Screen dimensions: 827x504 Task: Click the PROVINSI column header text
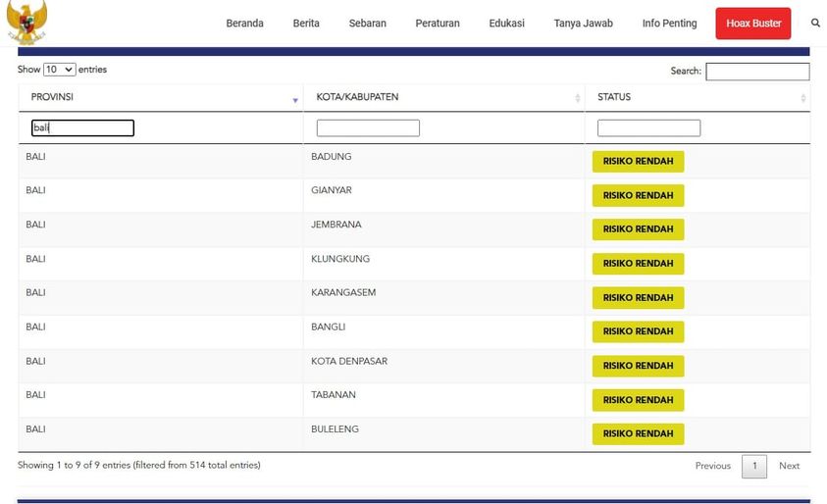click(x=52, y=97)
